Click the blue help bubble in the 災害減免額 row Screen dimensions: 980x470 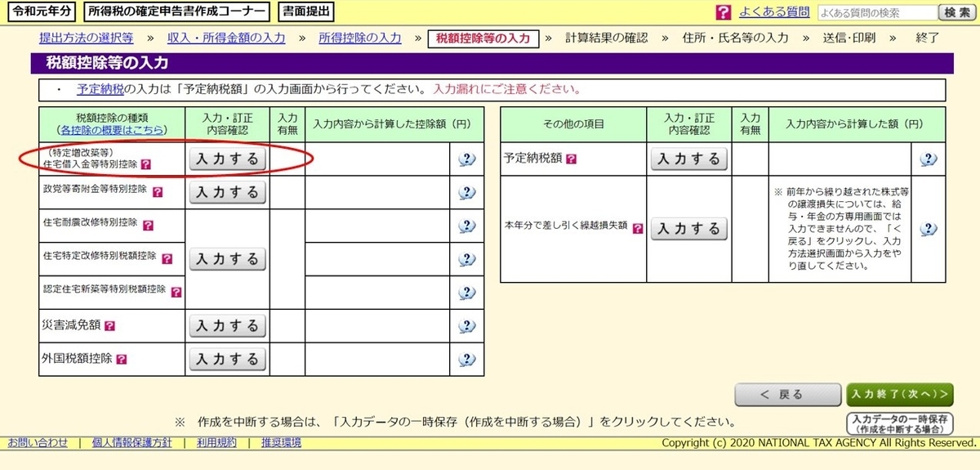tap(466, 326)
